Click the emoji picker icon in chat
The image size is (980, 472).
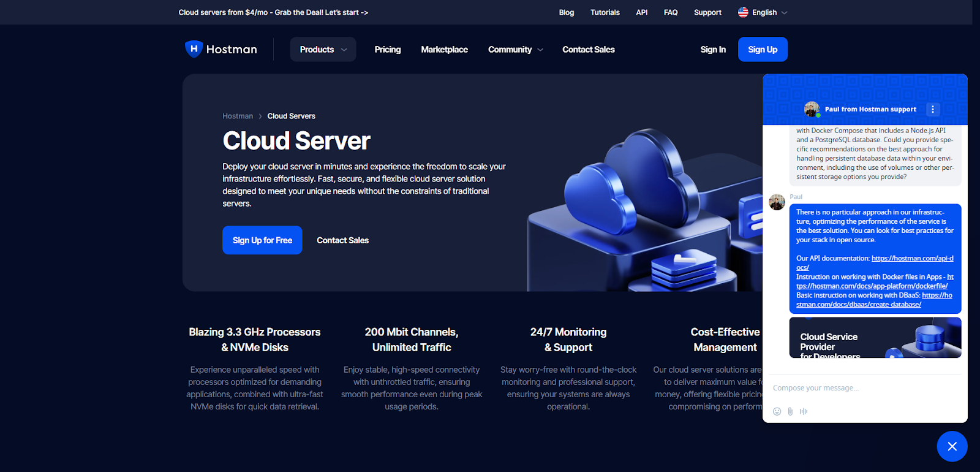point(777,411)
